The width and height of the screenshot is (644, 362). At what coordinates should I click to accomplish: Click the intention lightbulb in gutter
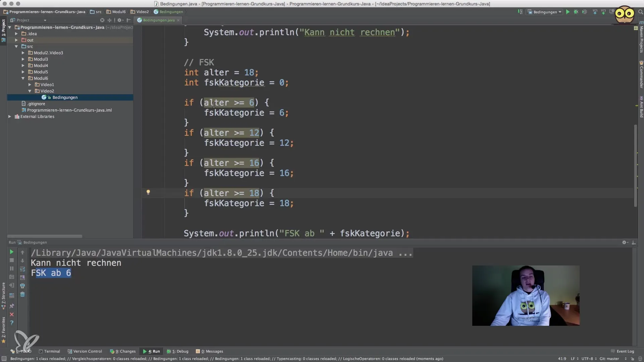pyautogui.click(x=148, y=192)
